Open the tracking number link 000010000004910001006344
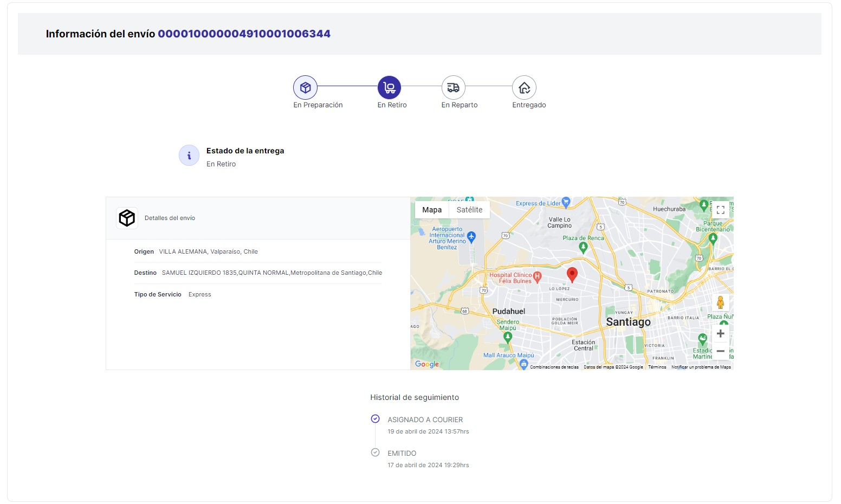Viewport: 841px width, 504px height. tap(244, 33)
